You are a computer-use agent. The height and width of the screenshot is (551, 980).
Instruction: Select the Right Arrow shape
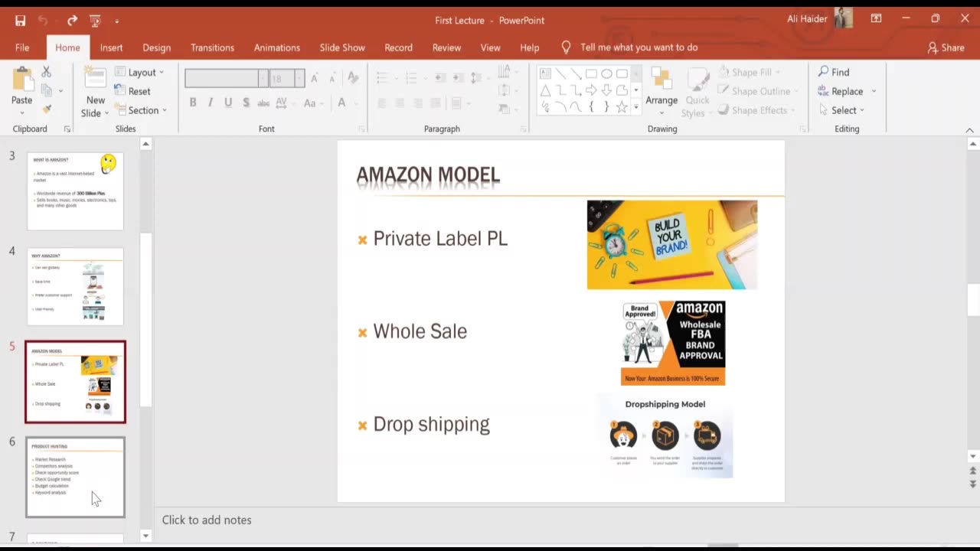coord(591,90)
